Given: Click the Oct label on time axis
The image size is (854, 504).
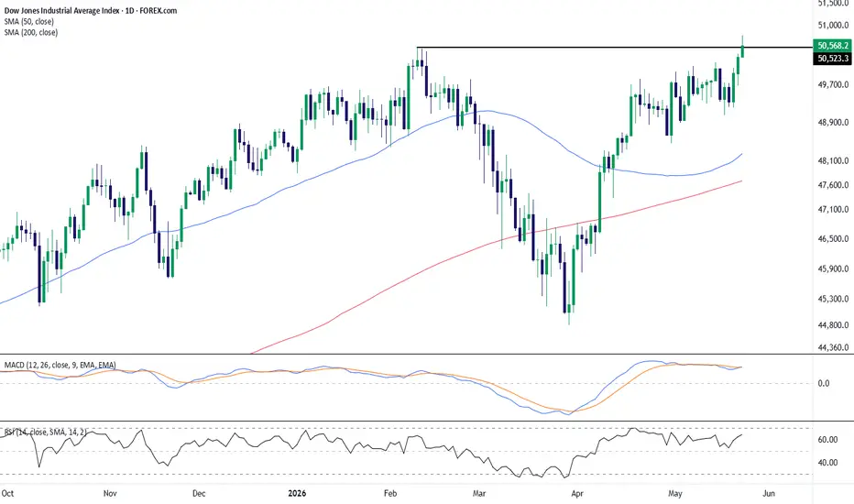Looking at the screenshot, I should 7,493.
